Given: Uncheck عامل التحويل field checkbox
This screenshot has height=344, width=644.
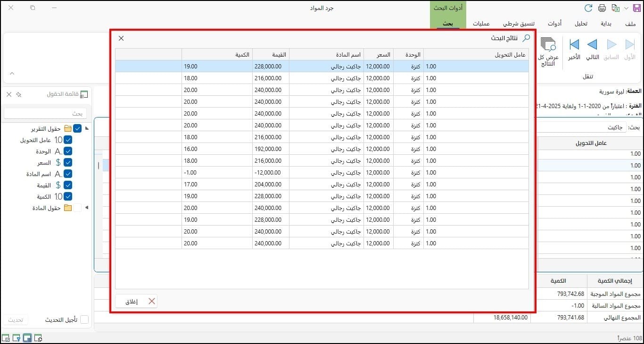Looking at the screenshot, I should click(68, 140).
